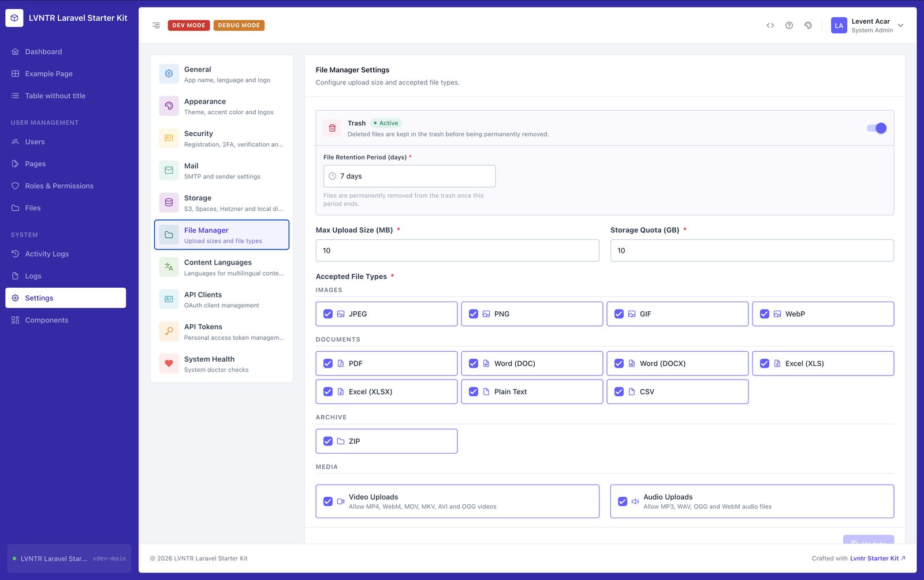Follow the Lvntr Starter Kit footer link
This screenshot has height=580, width=924.
click(877, 558)
